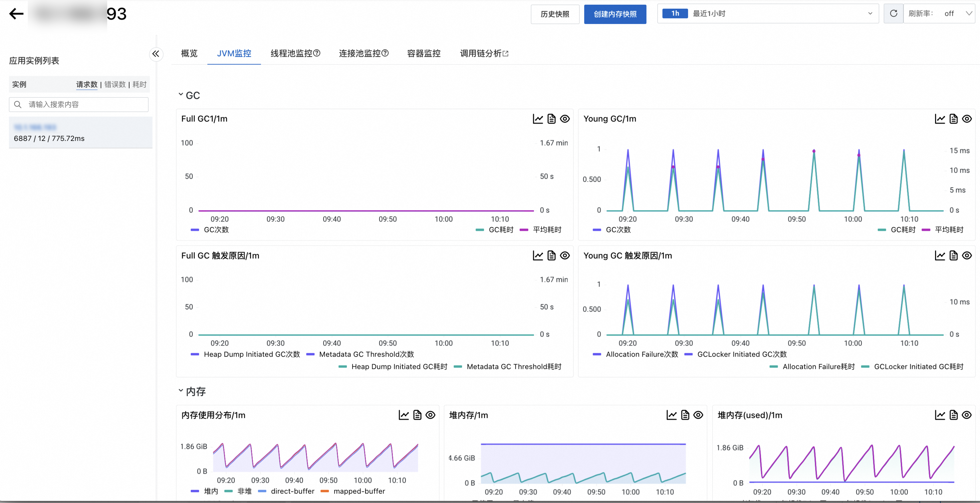Image resolution: width=980 pixels, height=503 pixels.
Task: Open the 刷新率 off dropdown
Action: coord(939,14)
